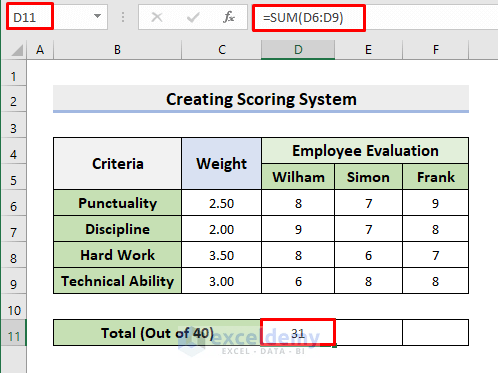Select Simon's Technical Ability score cell

point(368,281)
